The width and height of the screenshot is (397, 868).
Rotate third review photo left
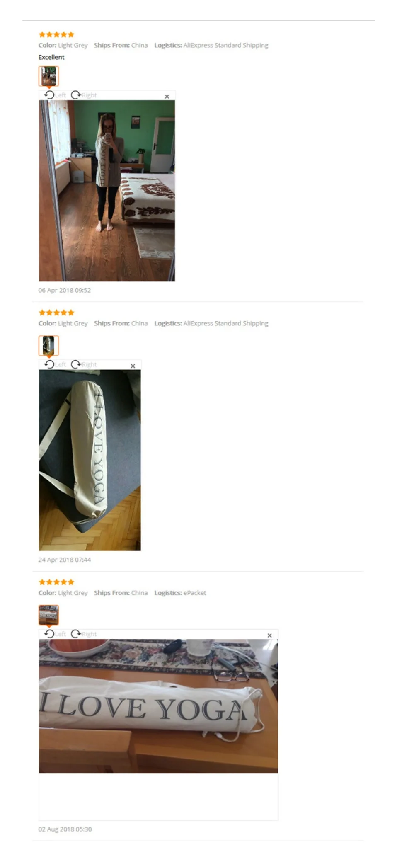[55, 634]
